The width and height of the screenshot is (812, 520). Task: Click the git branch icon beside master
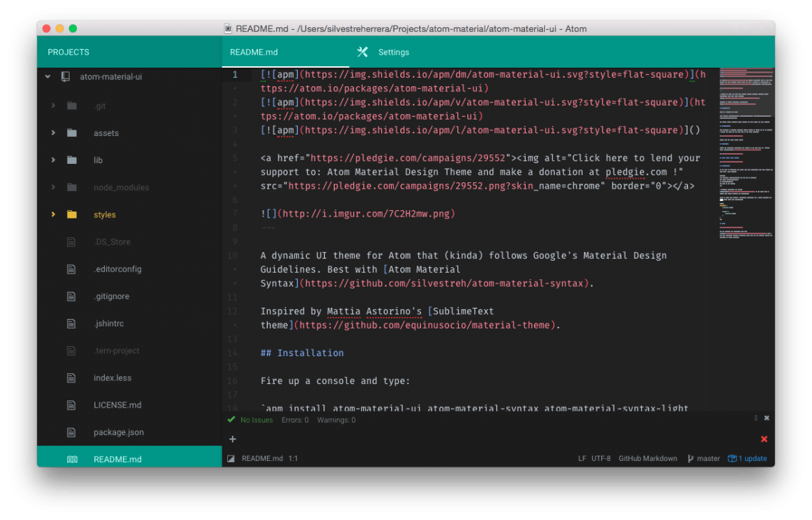(690, 458)
